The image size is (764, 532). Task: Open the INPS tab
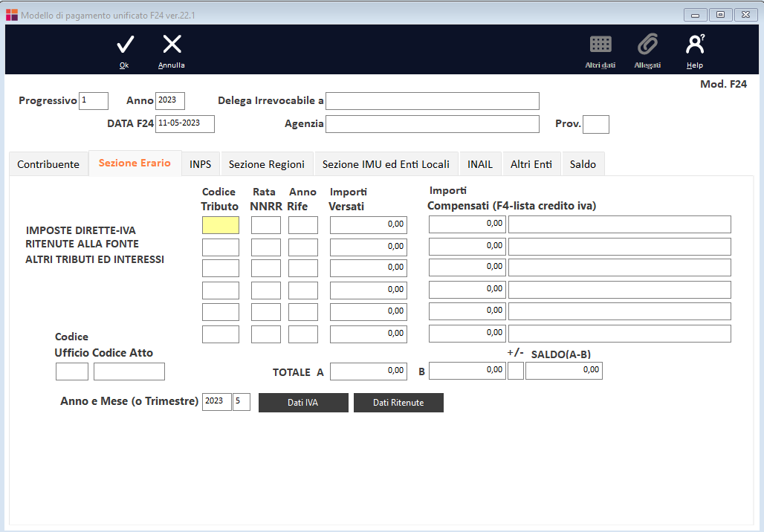(199, 163)
